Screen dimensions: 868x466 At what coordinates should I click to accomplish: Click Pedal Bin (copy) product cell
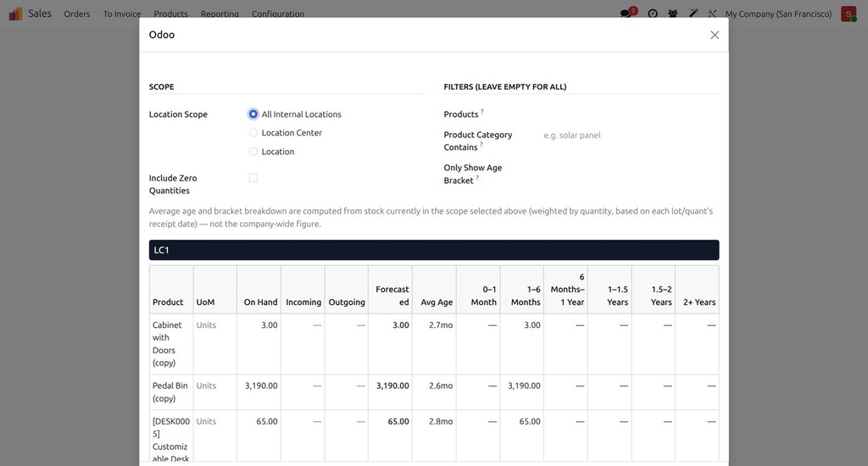point(171,392)
